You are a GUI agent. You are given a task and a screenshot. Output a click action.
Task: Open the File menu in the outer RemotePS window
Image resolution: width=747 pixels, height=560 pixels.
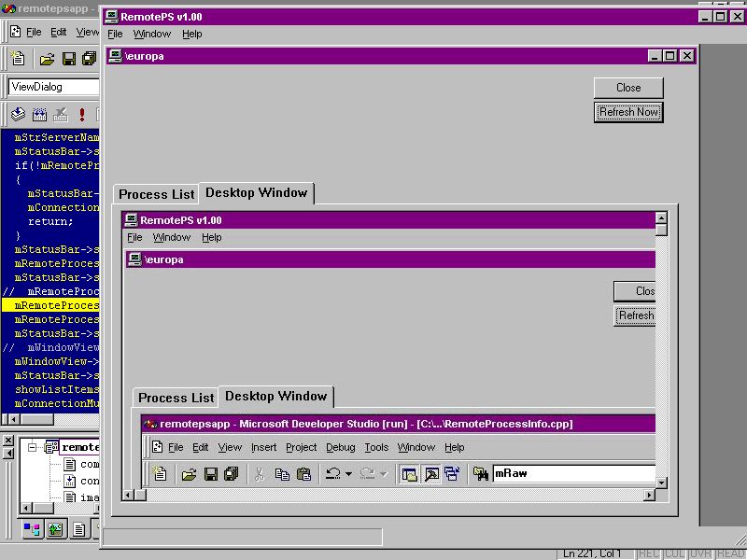115,34
